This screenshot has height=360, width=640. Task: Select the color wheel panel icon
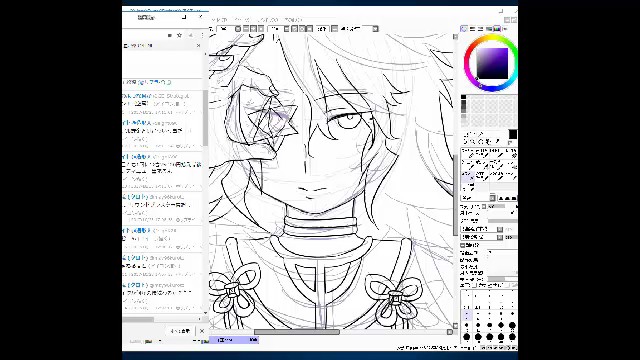pyautogui.click(x=464, y=29)
